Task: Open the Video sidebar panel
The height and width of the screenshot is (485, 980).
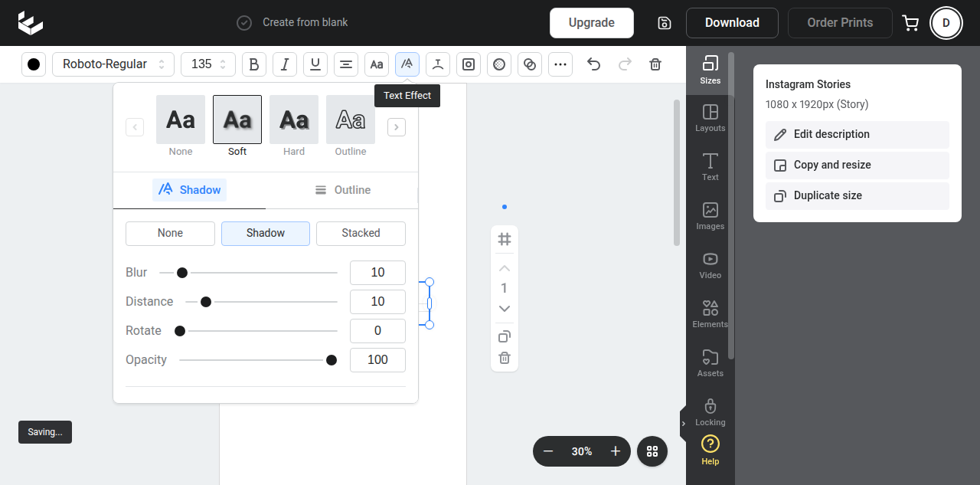Action: point(710,265)
